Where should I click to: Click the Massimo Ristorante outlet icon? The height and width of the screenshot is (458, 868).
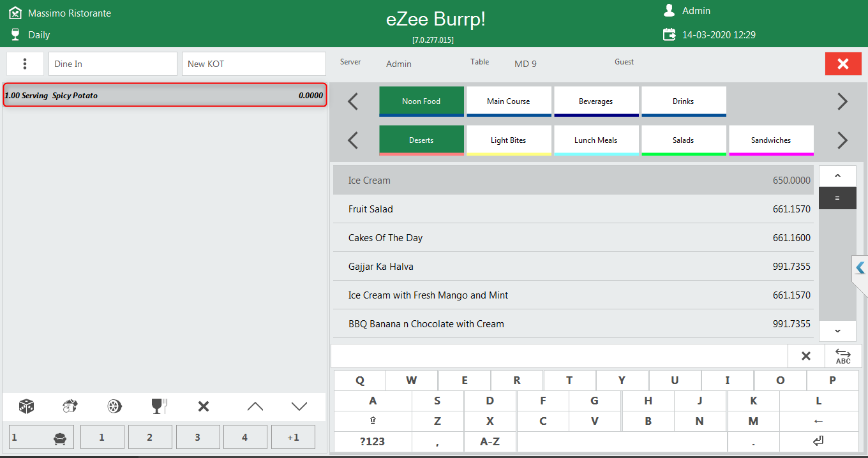pyautogui.click(x=15, y=13)
